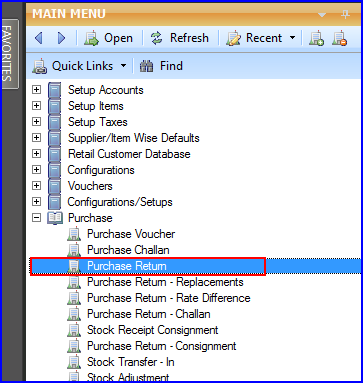Expand the Configurations/Setups node
Screen dimensions: 363x383
[36, 202]
